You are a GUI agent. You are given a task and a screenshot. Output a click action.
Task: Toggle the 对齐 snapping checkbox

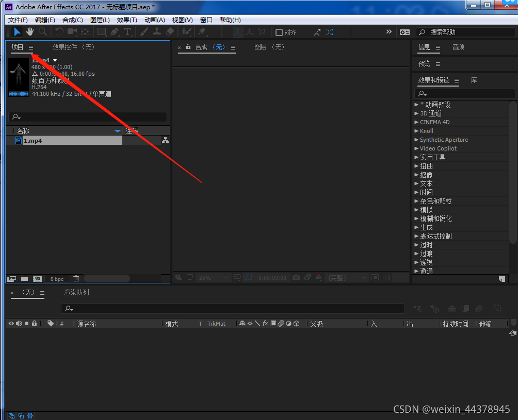pyautogui.click(x=279, y=32)
